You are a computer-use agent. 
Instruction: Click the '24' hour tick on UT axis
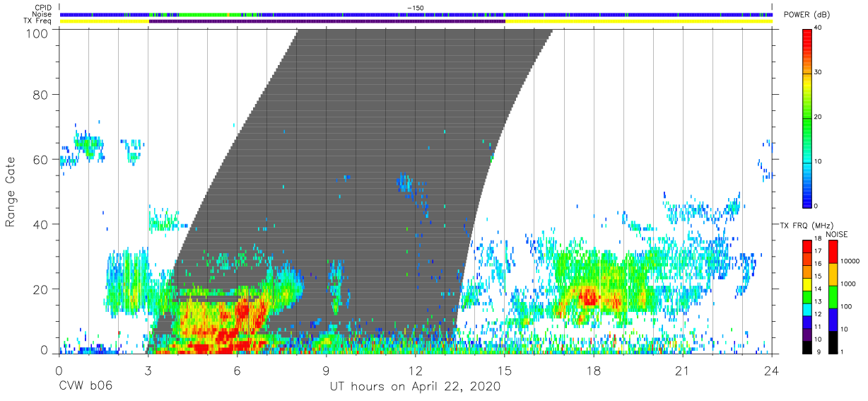point(772,370)
